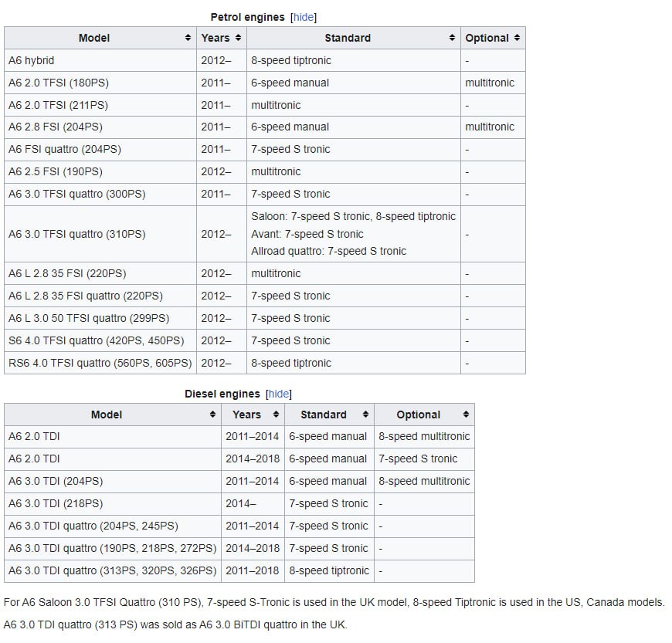Select A6 3.0 TDI quattro (190PS, 218PS, 272PS)
Viewport: 672px width, 643px height.
click(x=113, y=548)
